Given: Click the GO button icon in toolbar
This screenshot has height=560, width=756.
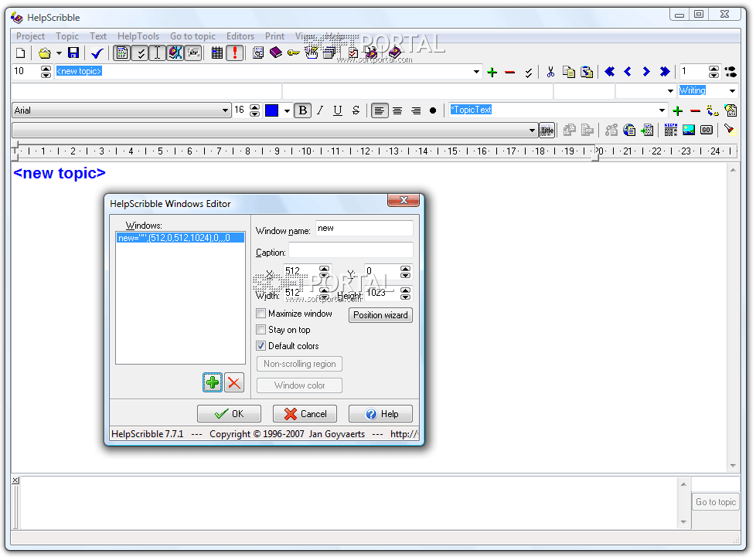Looking at the screenshot, I should coord(707,130).
